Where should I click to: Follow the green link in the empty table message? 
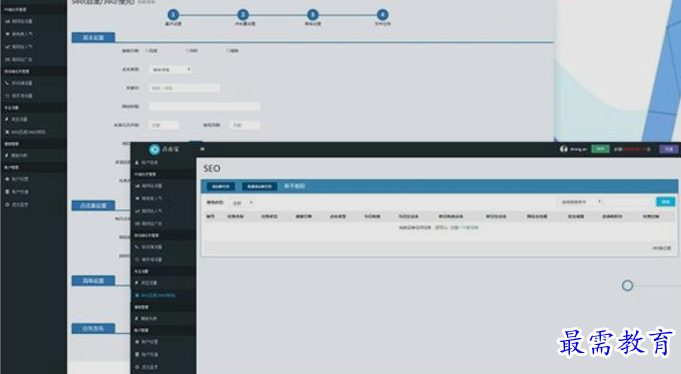click(464, 228)
